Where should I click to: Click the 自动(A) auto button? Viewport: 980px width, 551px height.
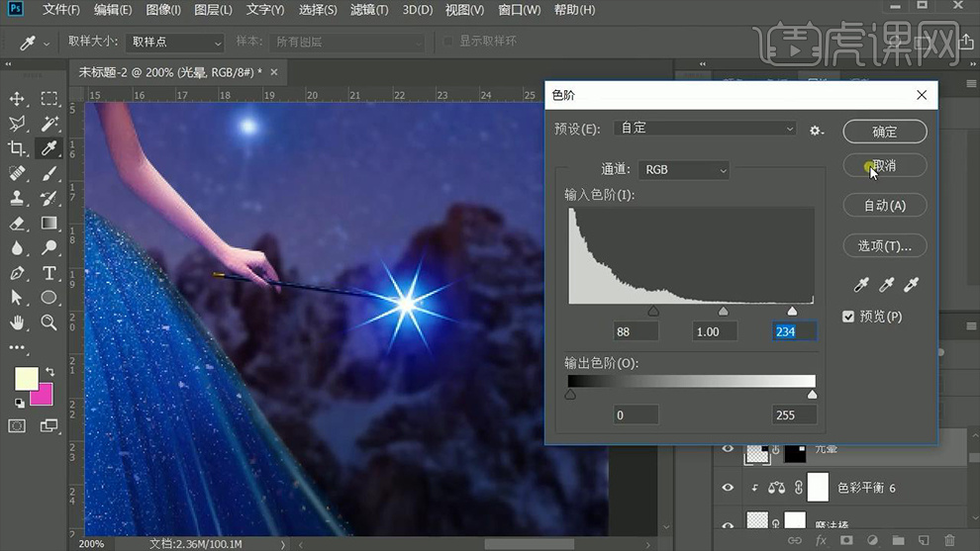click(x=884, y=206)
